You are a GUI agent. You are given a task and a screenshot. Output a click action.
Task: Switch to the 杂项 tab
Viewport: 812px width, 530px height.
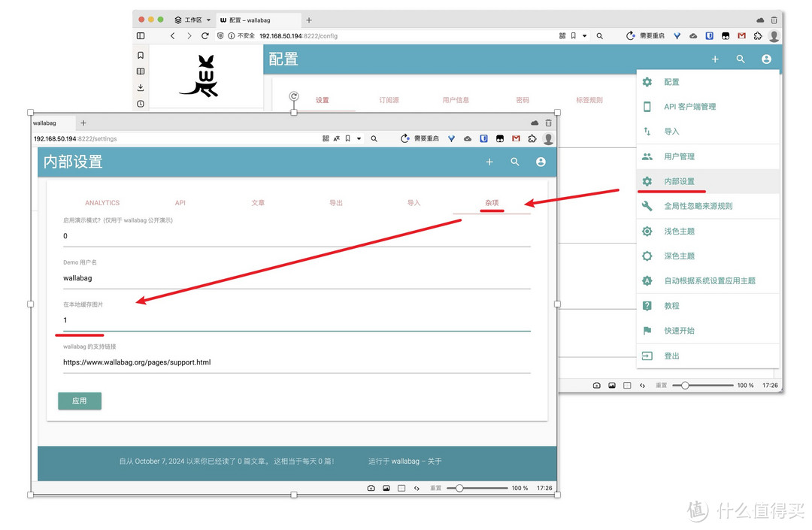492,203
